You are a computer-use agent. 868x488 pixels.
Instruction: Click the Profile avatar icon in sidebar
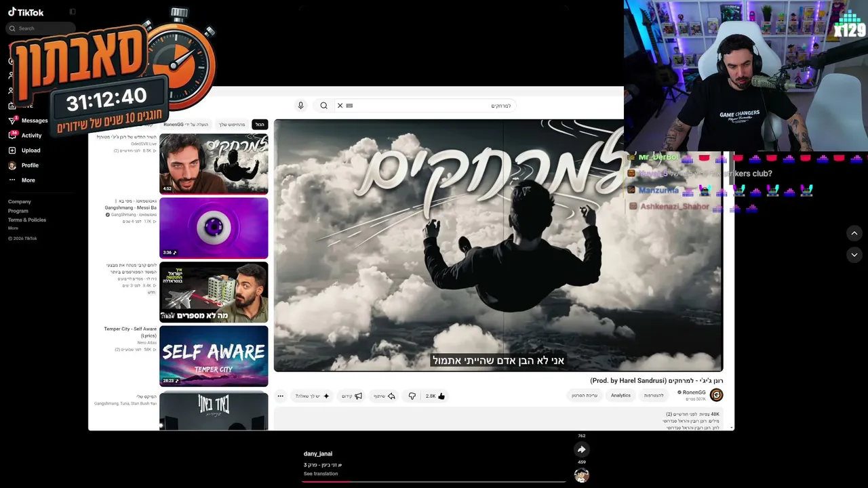[x=12, y=165]
